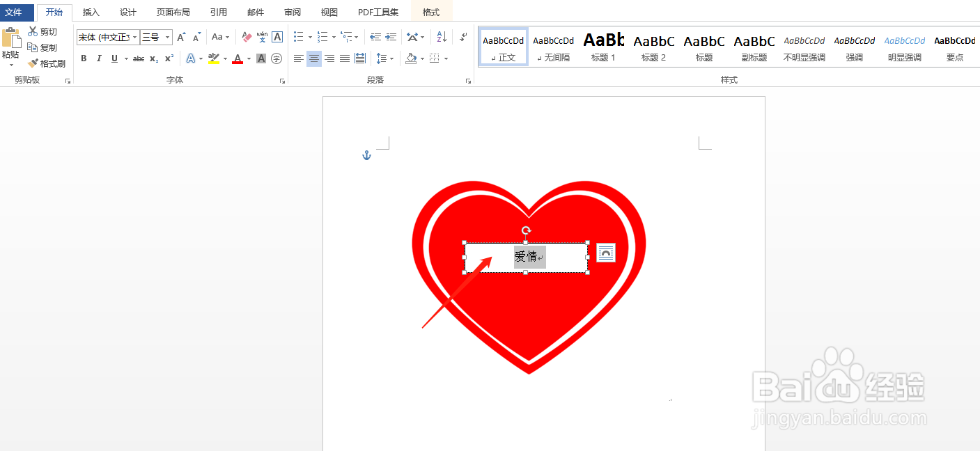Open the font color dropdown arrow
This screenshot has height=451, width=980.
pos(249,58)
